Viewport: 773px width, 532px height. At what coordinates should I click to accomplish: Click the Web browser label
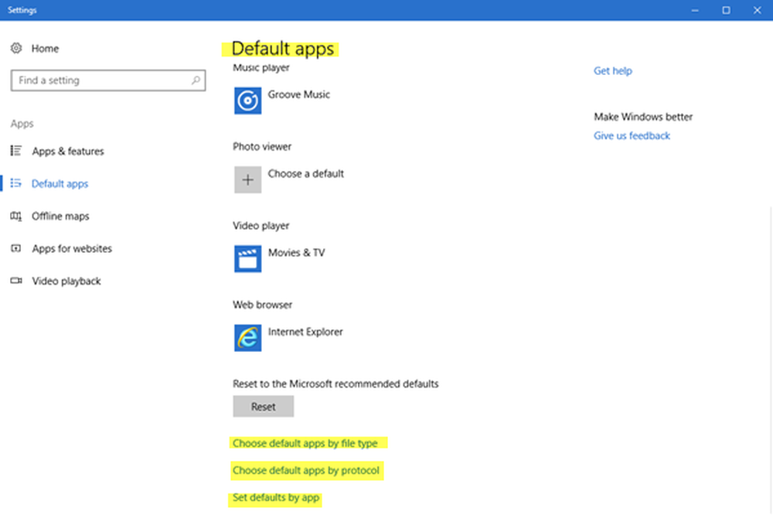pyautogui.click(x=262, y=305)
